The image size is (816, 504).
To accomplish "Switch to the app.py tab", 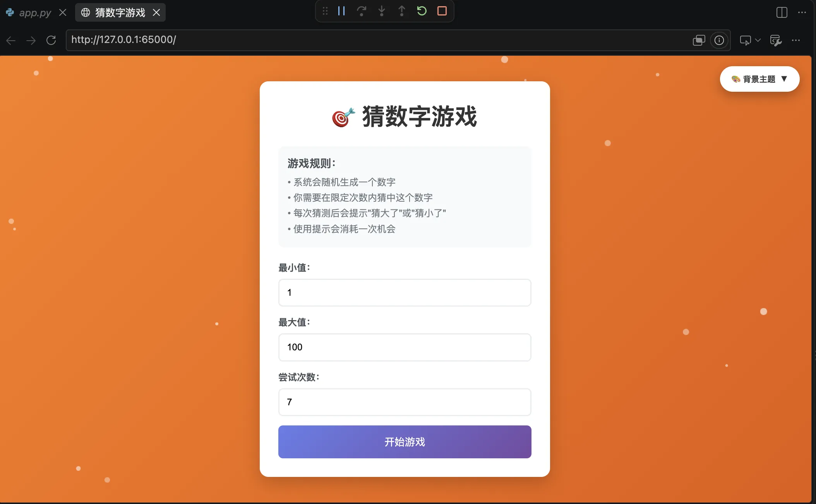I will coord(35,13).
